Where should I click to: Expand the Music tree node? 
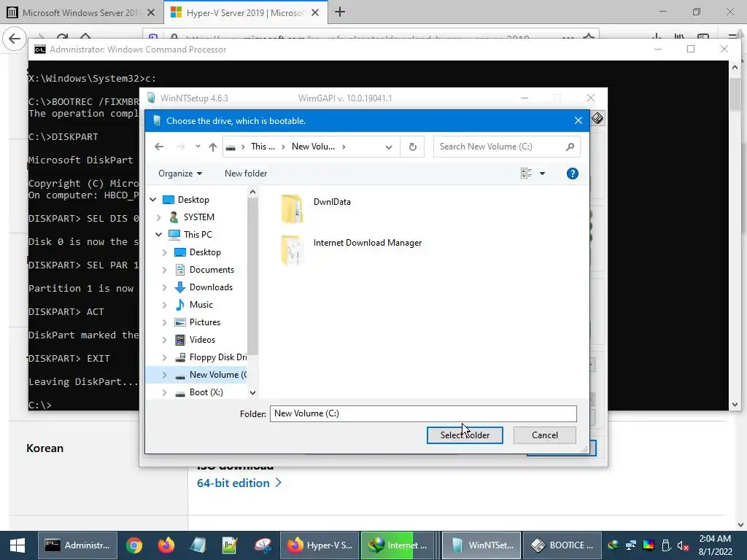tap(164, 305)
